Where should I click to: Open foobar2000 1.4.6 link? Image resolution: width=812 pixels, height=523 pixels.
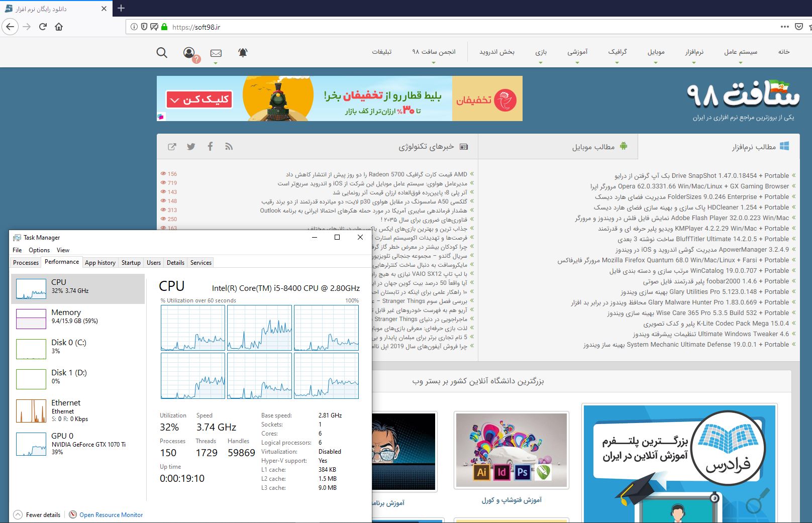pos(716,281)
